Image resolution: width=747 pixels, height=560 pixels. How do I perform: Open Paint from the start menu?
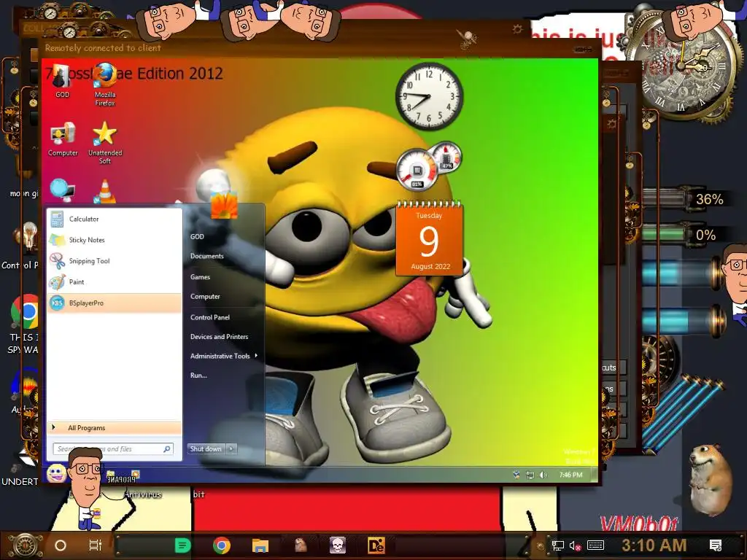click(x=114, y=282)
